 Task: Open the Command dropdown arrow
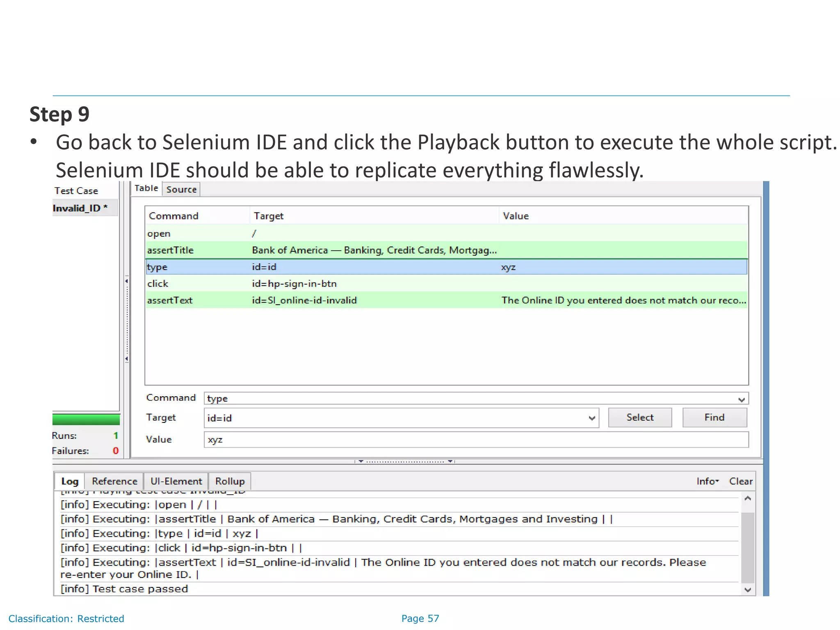click(x=741, y=399)
